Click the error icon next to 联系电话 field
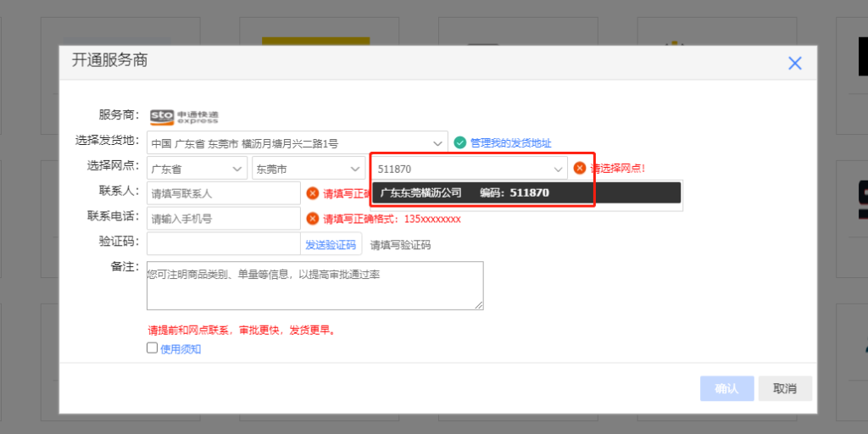The image size is (868, 434). point(312,219)
